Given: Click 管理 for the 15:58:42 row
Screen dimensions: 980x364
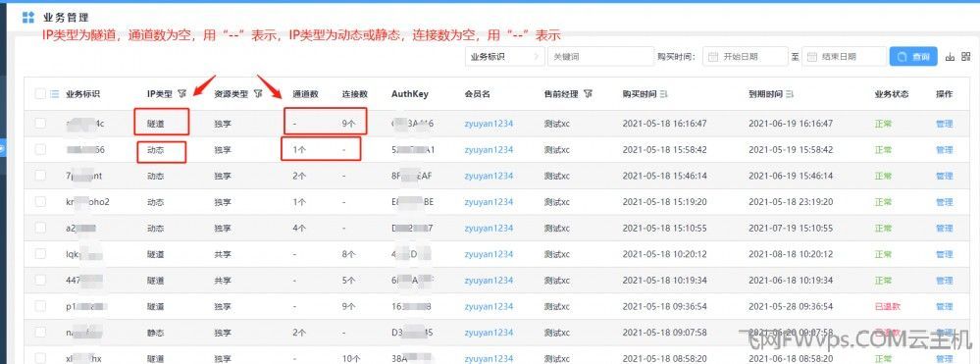Looking at the screenshot, I should (x=944, y=150).
